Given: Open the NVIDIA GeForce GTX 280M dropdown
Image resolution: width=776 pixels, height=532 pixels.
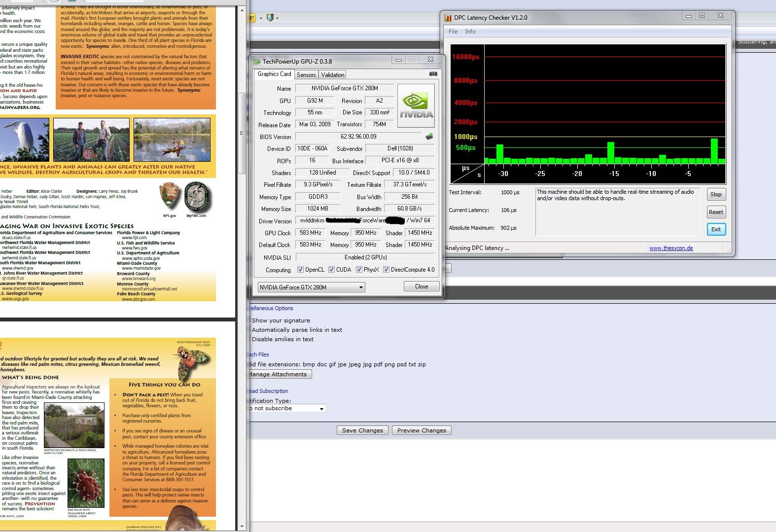Looking at the screenshot, I should pyautogui.click(x=311, y=287).
